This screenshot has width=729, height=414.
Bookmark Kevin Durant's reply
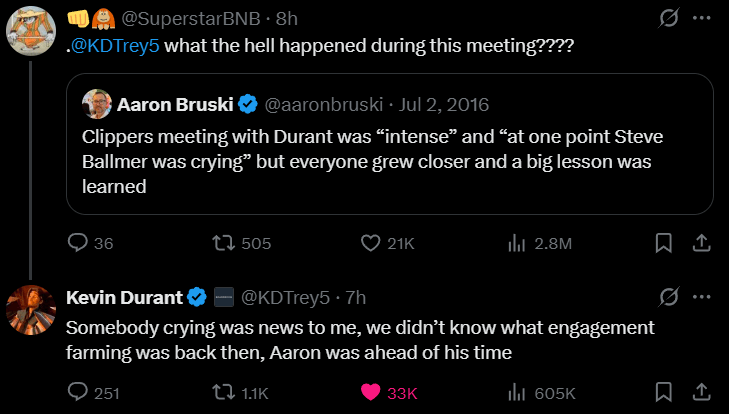tap(662, 393)
